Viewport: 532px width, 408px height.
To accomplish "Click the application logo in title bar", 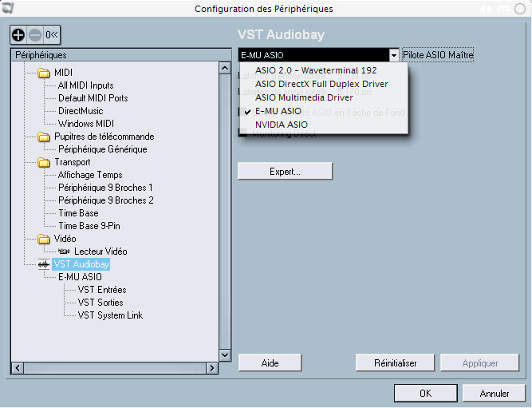I will (7, 7).
